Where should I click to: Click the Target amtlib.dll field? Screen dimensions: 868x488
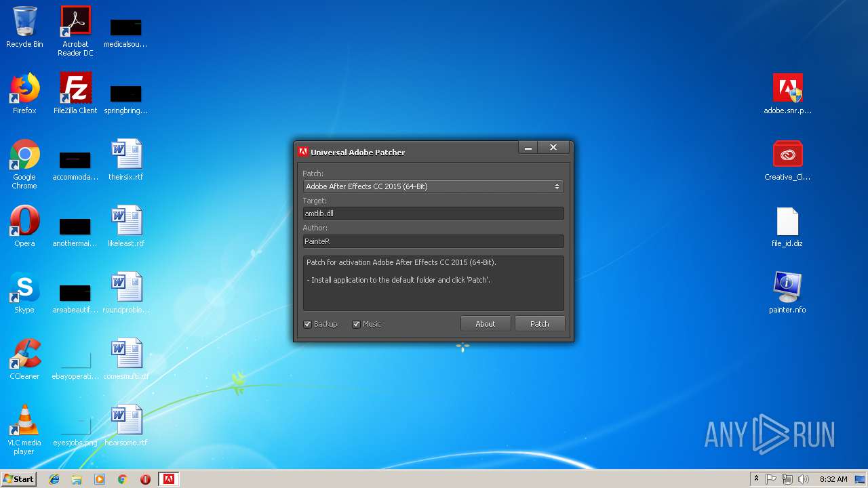433,213
